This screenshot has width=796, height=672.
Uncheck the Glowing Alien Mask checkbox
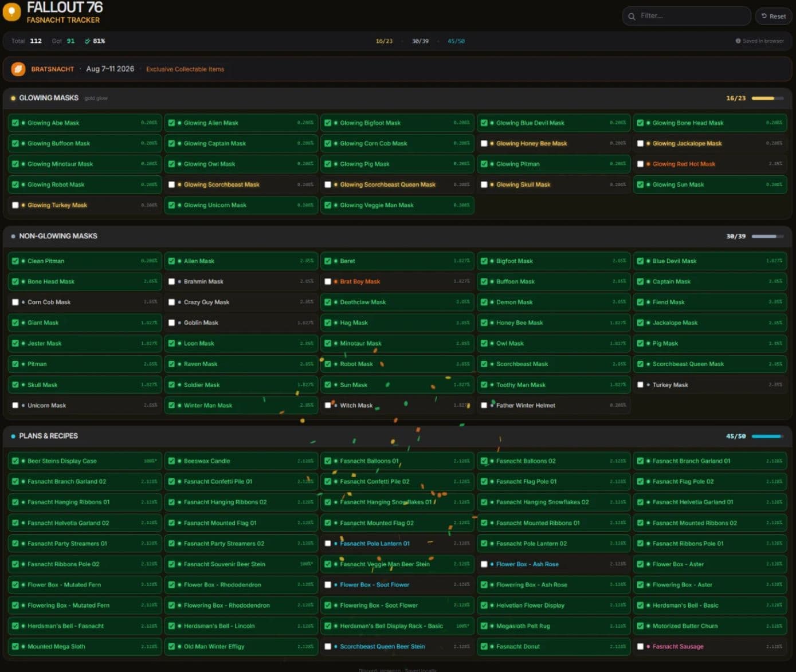click(171, 123)
